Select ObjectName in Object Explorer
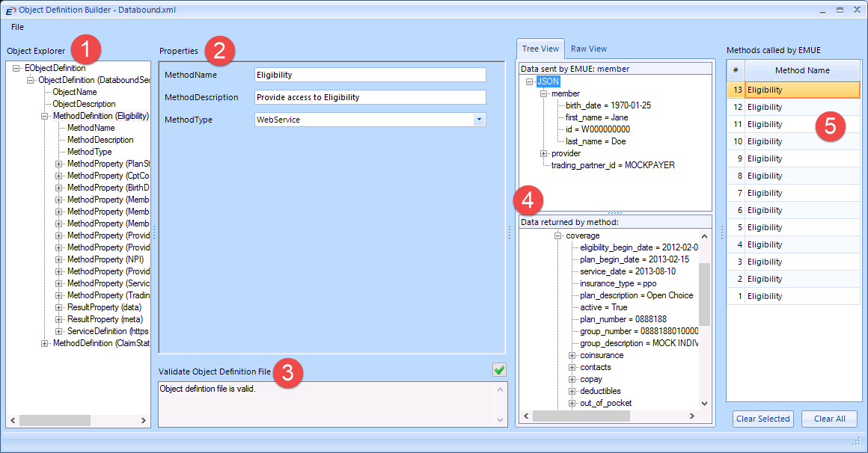This screenshot has height=453, width=868. click(75, 92)
